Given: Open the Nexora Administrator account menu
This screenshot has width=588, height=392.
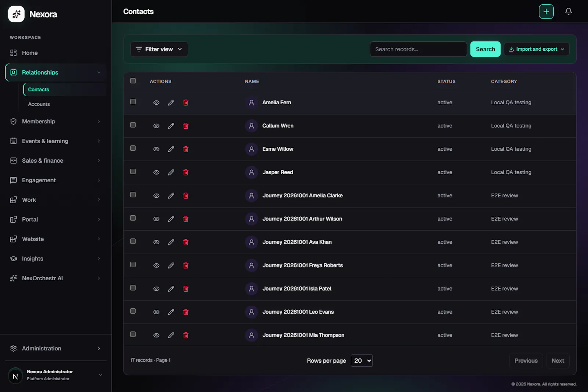Looking at the screenshot, I should click(55, 375).
